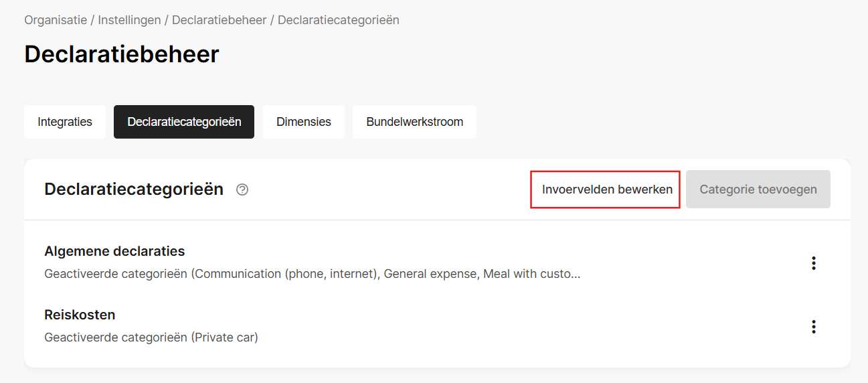Click the Declaratiecategorieën section heading
Image resolution: width=868 pixels, height=383 pixels.
[134, 189]
